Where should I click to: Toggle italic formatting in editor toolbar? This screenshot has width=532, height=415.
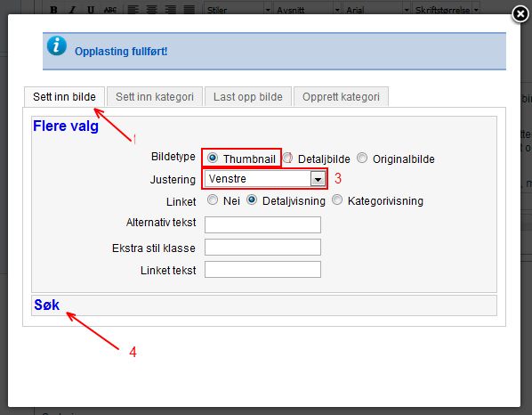[72, 10]
